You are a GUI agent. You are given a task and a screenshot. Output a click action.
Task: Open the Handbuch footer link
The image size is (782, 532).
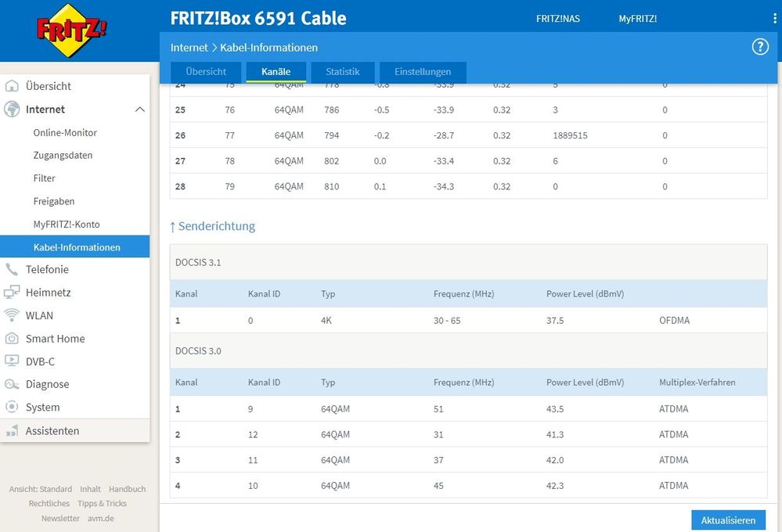tap(127, 489)
